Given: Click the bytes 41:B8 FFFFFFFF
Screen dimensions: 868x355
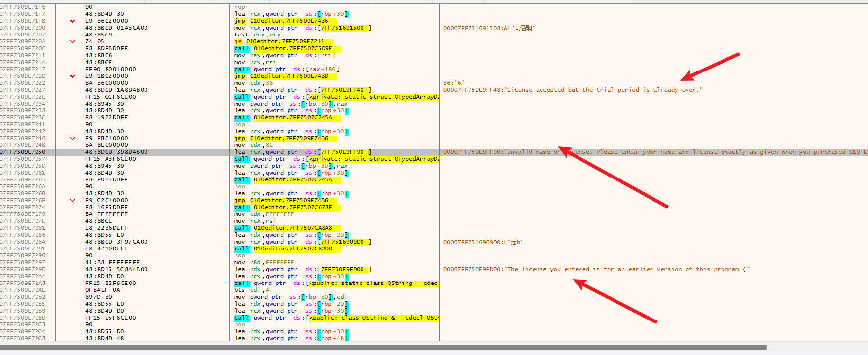Looking at the screenshot, I should click(112, 263).
